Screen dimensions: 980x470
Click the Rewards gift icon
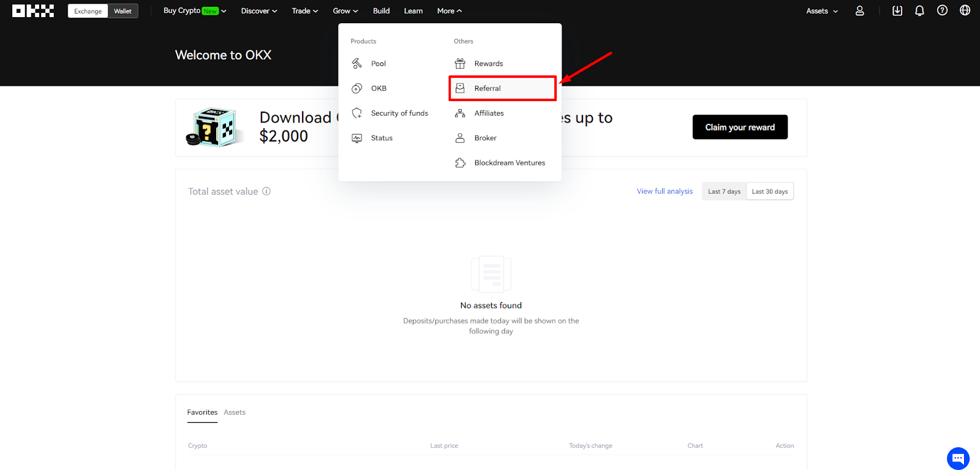click(460, 64)
